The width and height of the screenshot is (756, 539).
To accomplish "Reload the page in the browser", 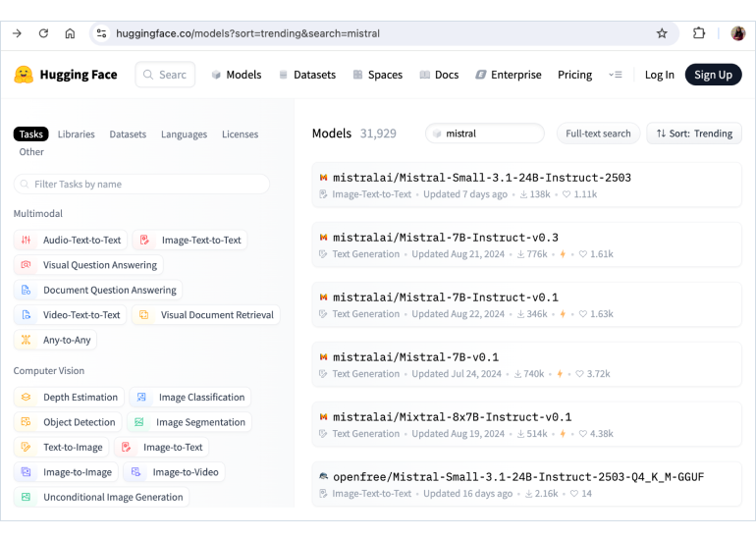I will point(43,33).
